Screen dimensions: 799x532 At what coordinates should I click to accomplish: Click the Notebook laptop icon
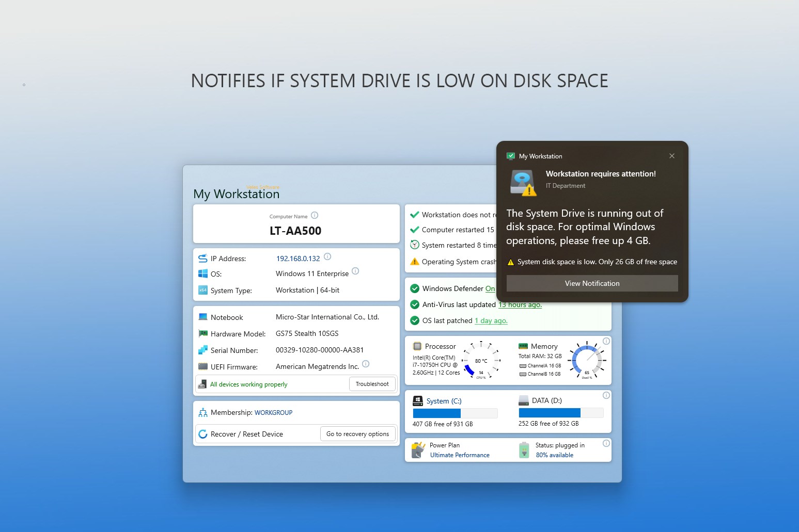pos(203,317)
